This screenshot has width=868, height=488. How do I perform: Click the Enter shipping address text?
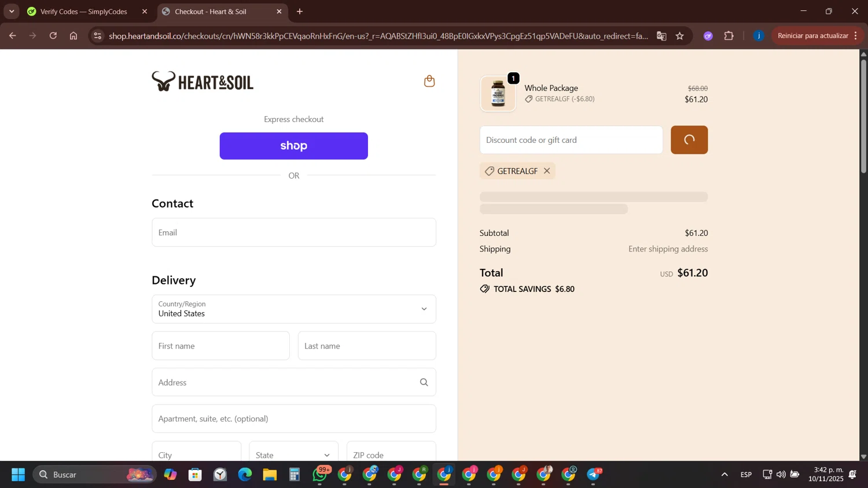click(x=668, y=249)
